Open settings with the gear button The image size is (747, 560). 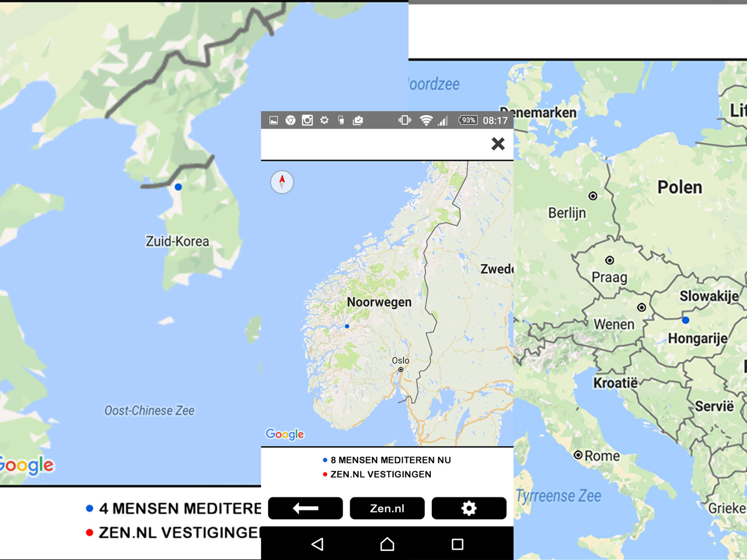(x=469, y=508)
